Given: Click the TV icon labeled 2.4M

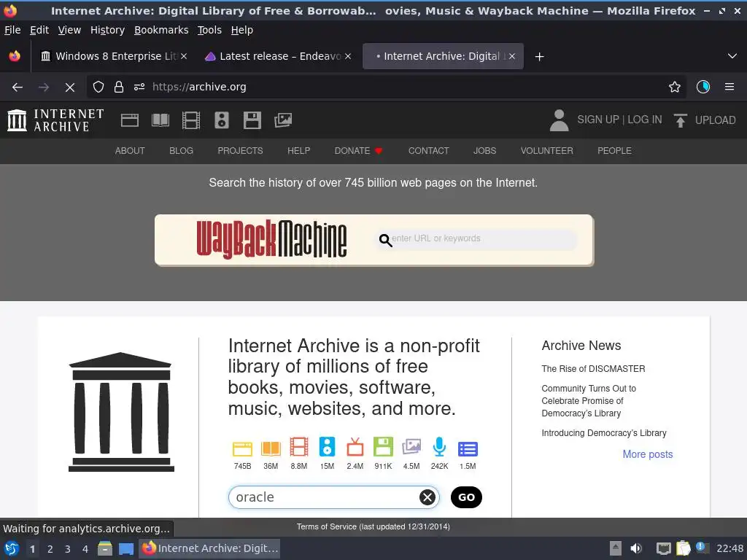Looking at the screenshot, I should coord(355,447).
